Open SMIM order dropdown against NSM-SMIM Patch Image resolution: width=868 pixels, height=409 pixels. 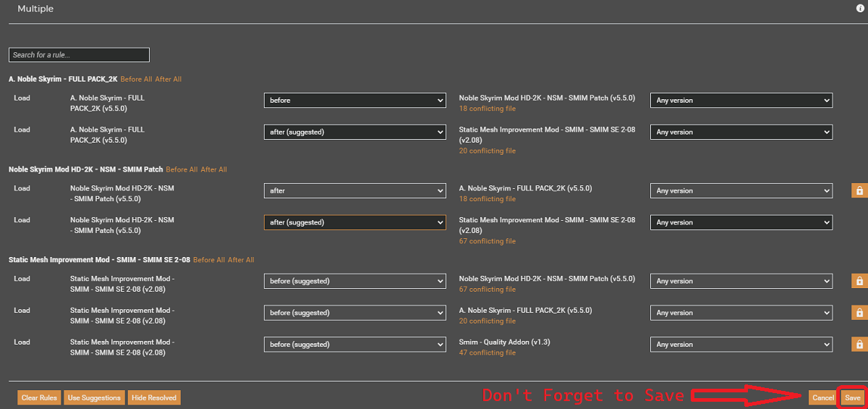(x=354, y=282)
